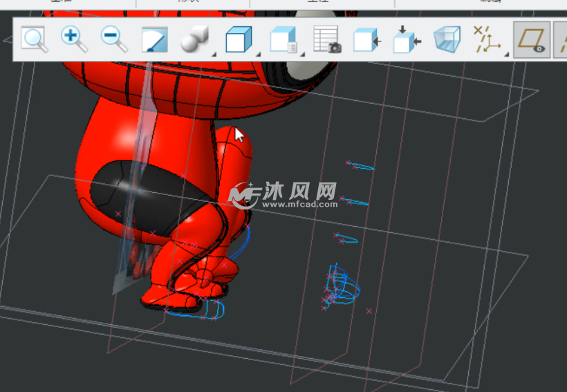Click the cube with list sheet icon

(283, 39)
